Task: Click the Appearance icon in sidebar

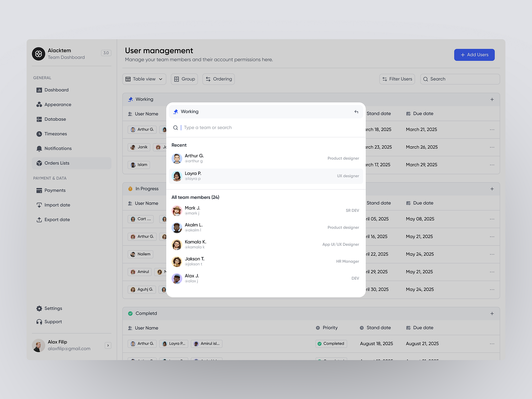Action: pyautogui.click(x=39, y=104)
